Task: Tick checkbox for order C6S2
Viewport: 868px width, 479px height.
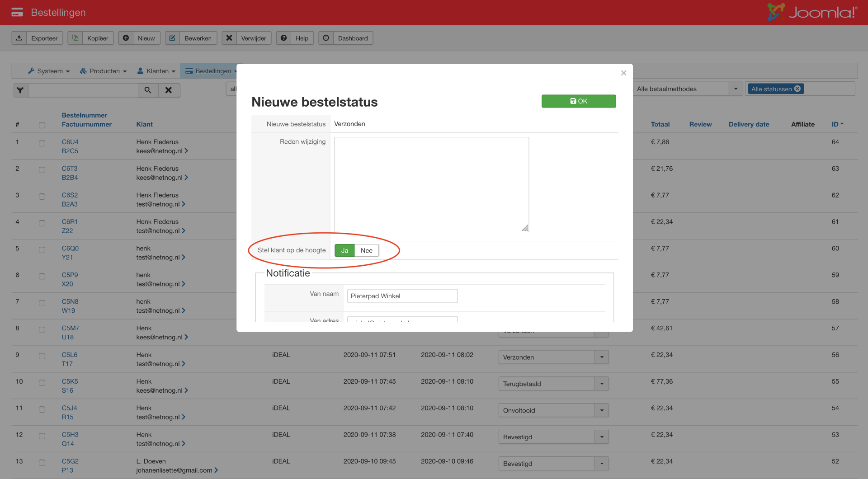Action: [x=42, y=197]
